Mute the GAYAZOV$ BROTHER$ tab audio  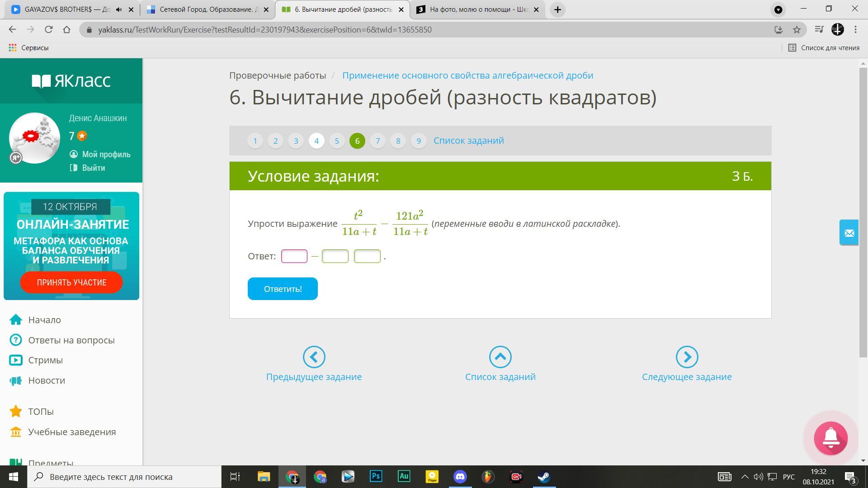click(118, 9)
